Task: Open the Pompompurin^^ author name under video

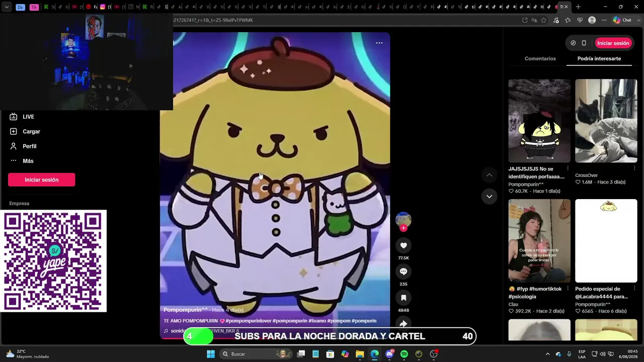Action: 186,310
